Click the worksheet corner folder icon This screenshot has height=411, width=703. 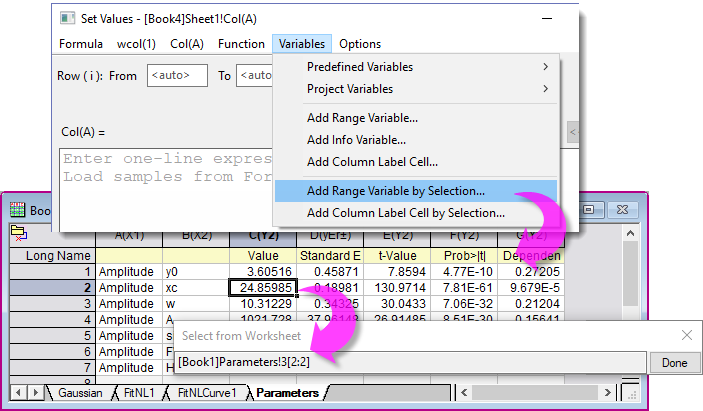pyautogui.click(x=17, y=232)
